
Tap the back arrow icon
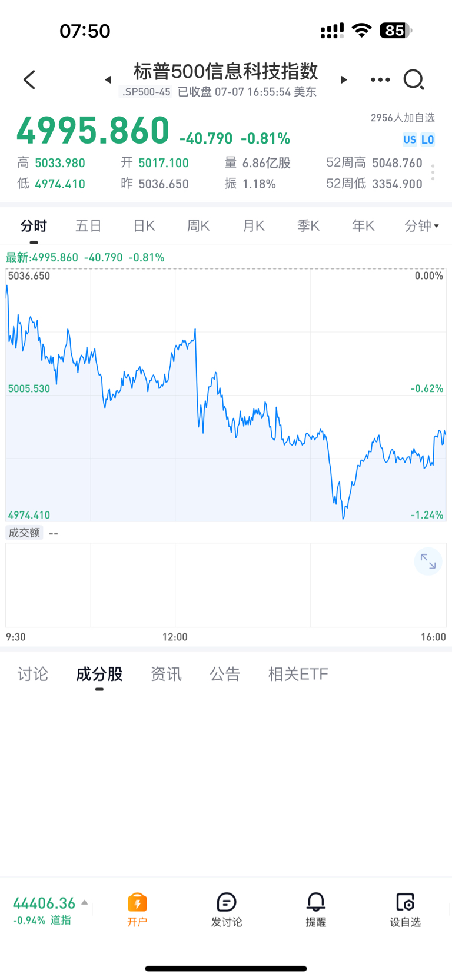pyautogui.click(x=29, y=79)
